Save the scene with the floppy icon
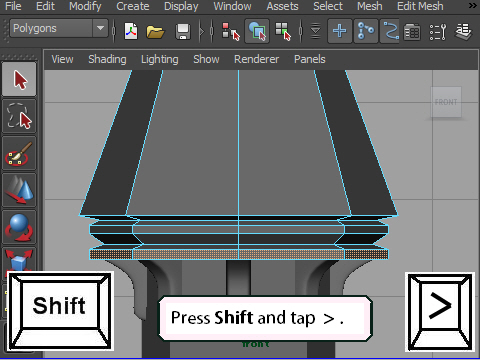The width and height of the screenshot is (480, 360). pyautogui.click(x=183, y=32)
